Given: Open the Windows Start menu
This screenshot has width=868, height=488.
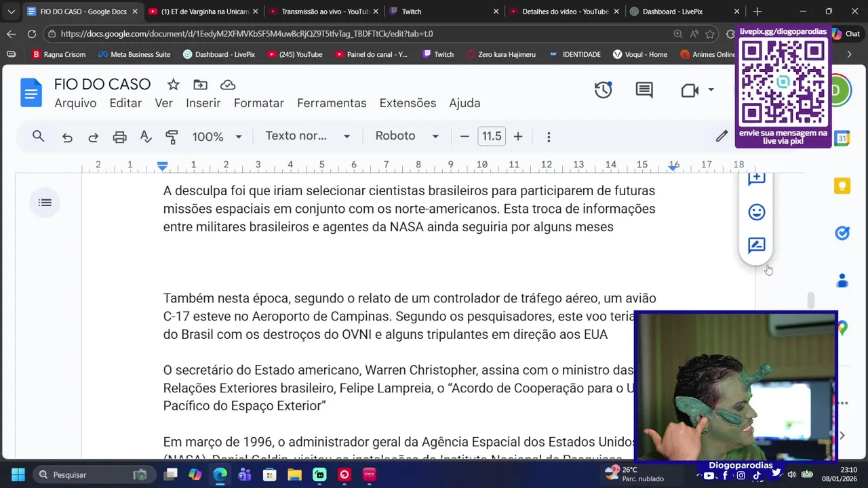Looking at the screenshot, I should coord(18,474).
